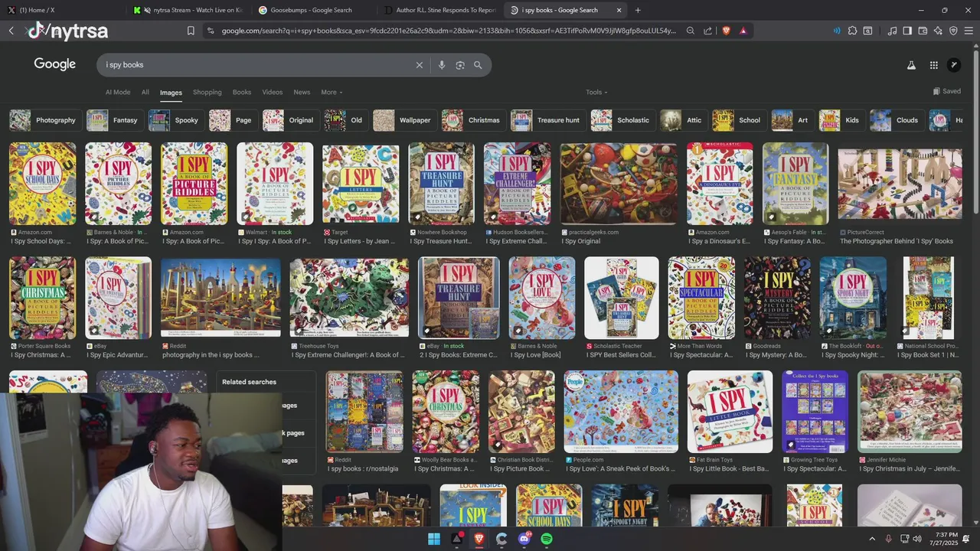Click the share page icon in address bar
Image resolution: width=980 pixels, height=551 pixels.
[x=707, y=31]
